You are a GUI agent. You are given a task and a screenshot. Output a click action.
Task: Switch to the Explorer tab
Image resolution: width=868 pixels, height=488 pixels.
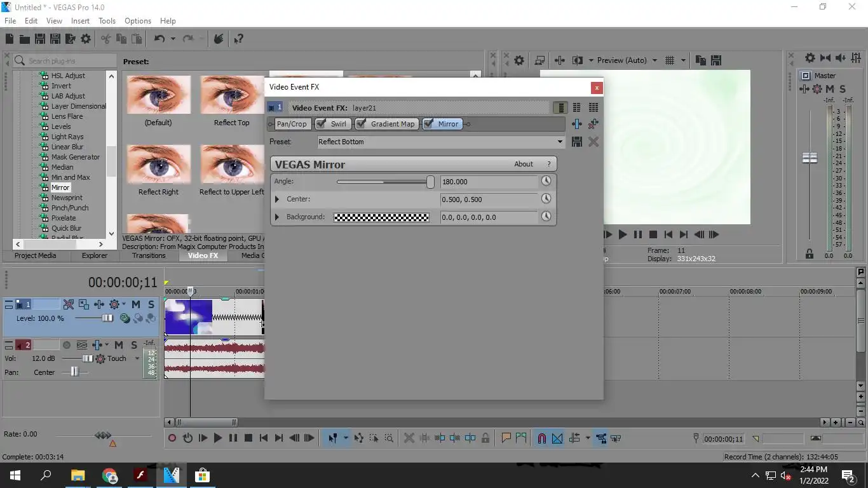point(95,255)
